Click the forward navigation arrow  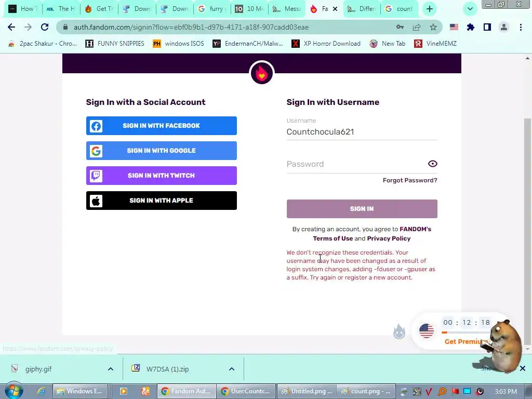pos(28,27)
